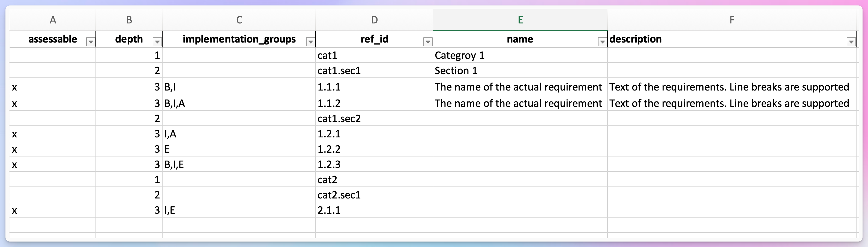Select column D header

coord(374,20)
